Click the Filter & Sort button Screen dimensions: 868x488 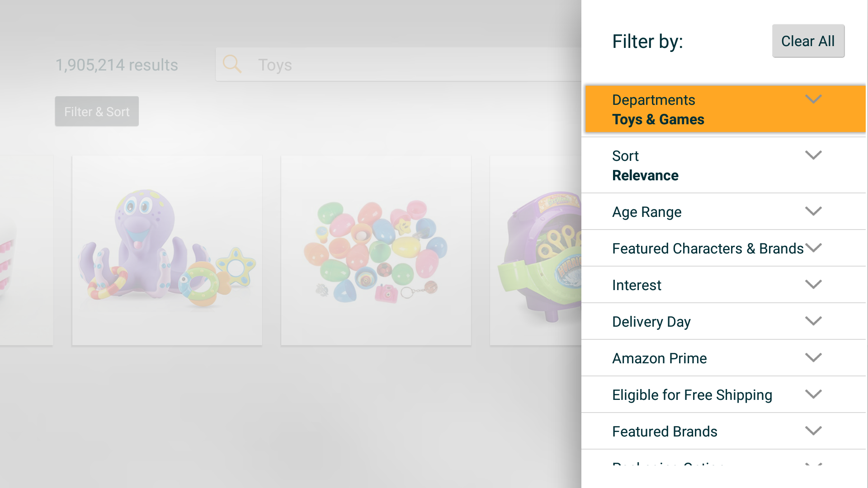(96, 111)
